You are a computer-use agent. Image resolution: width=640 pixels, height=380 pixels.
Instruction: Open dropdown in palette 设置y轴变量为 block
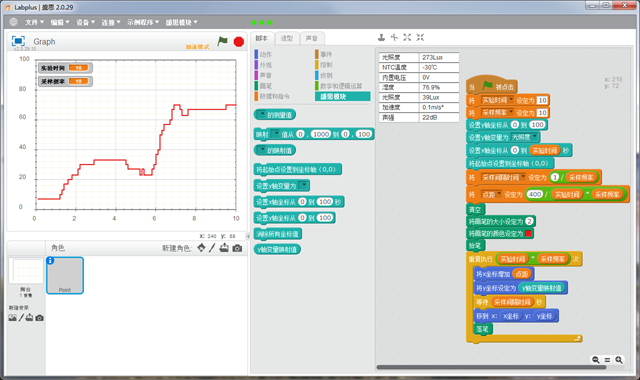pos(303,186)
